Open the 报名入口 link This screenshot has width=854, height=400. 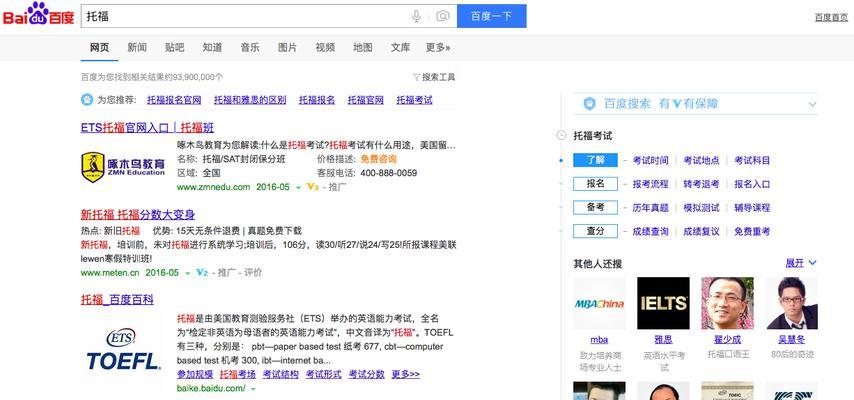pyautogui.click(x=752, y=184)
